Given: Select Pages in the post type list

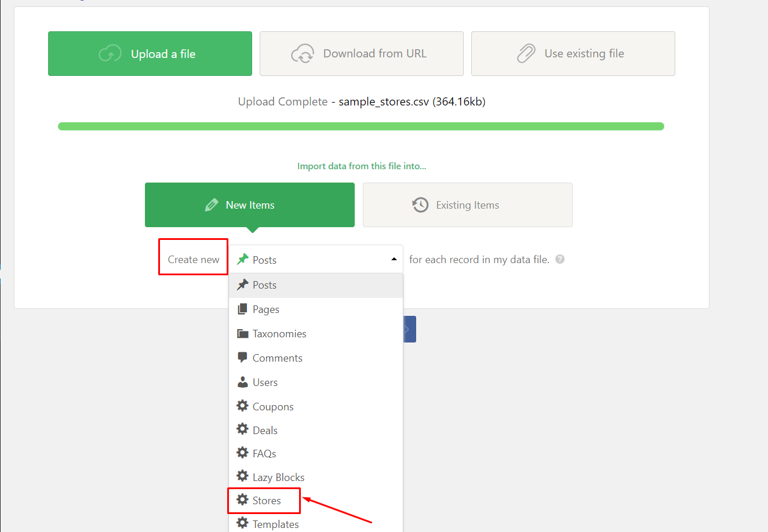Looking at the screenshot, I should coord(265,309).
